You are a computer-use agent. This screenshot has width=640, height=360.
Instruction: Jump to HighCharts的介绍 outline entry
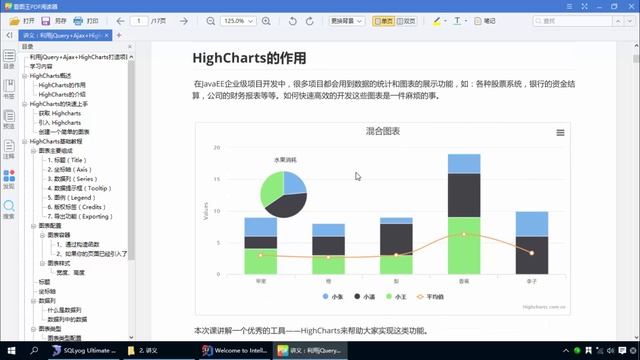point(62,94)
